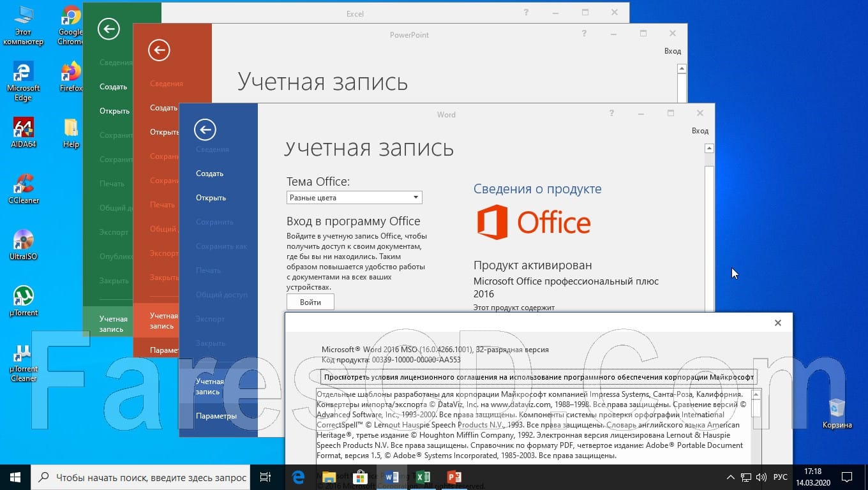
Task: Switch to Excel on the taskbar
Action: [x=423, y=477]
